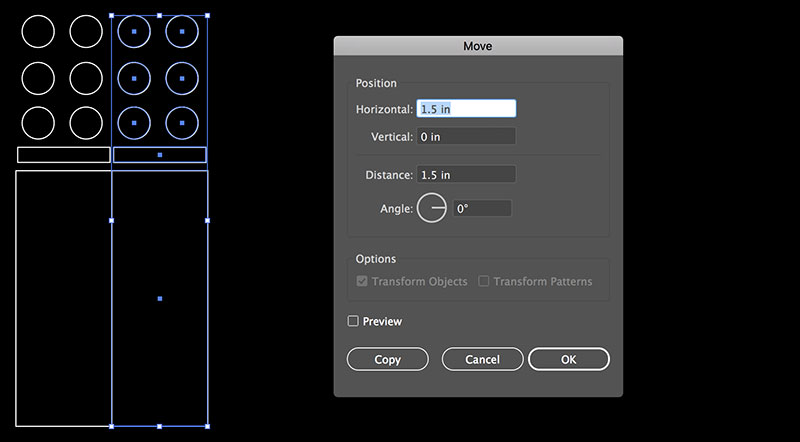Click the top-center selection bounding box handle

160,15
